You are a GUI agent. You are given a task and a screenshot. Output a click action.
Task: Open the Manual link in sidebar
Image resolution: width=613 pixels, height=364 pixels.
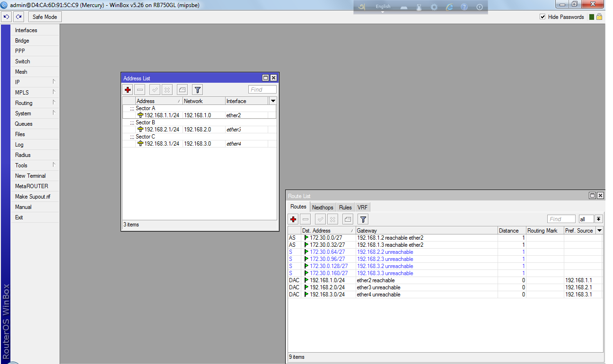35,207
